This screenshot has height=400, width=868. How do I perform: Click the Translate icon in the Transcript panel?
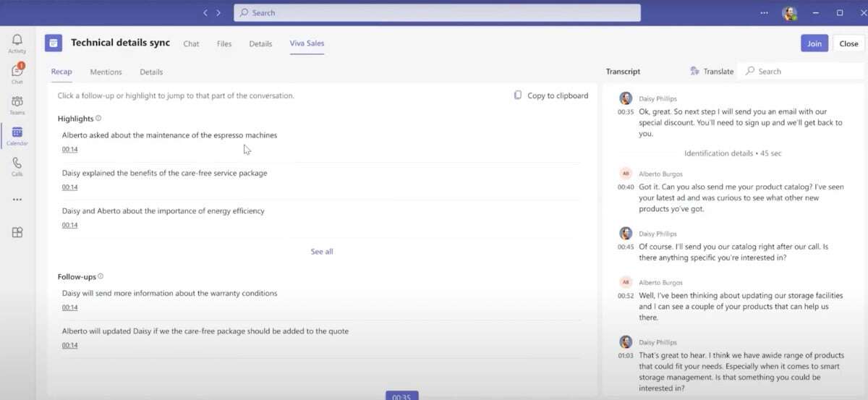tap(695, 72)
